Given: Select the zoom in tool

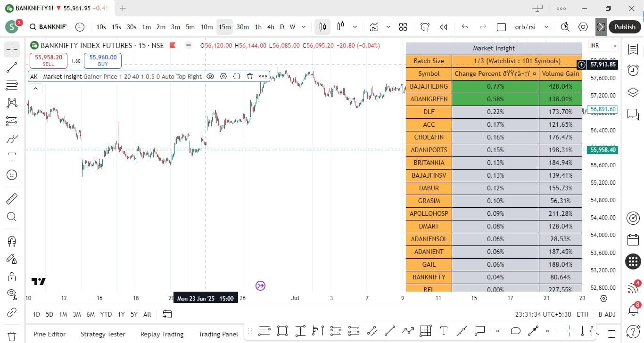Looking at the screenshot, I should [x=12, y=216].
